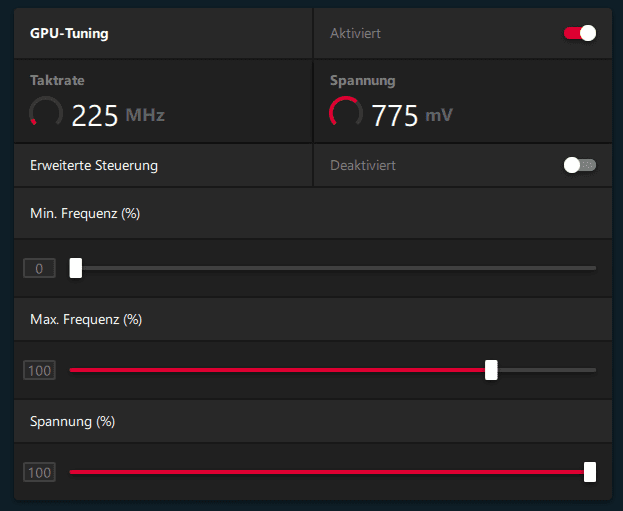Click the Spannung voltage gauge icon
This screenshot has width=623, height=511.
tap(346, 112)
